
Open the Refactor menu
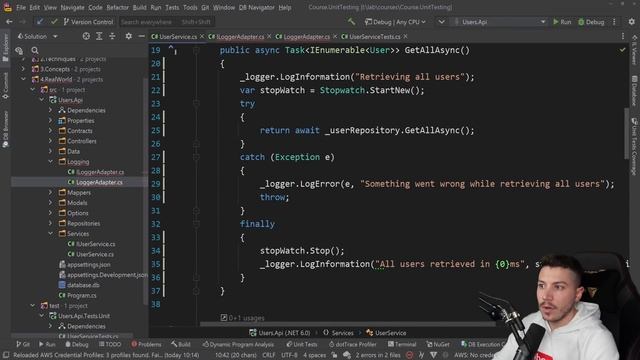pyautogui.click(x=118, y=7)
